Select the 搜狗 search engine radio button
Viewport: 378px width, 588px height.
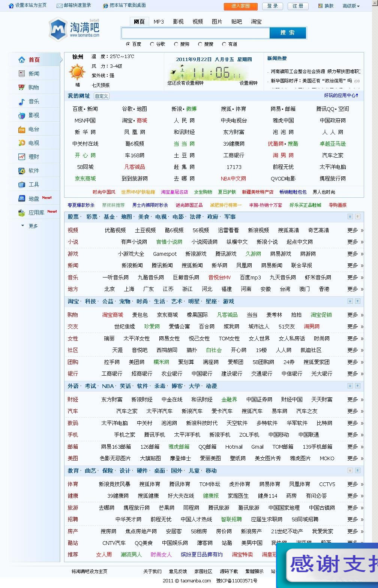[x=176, y=44]
